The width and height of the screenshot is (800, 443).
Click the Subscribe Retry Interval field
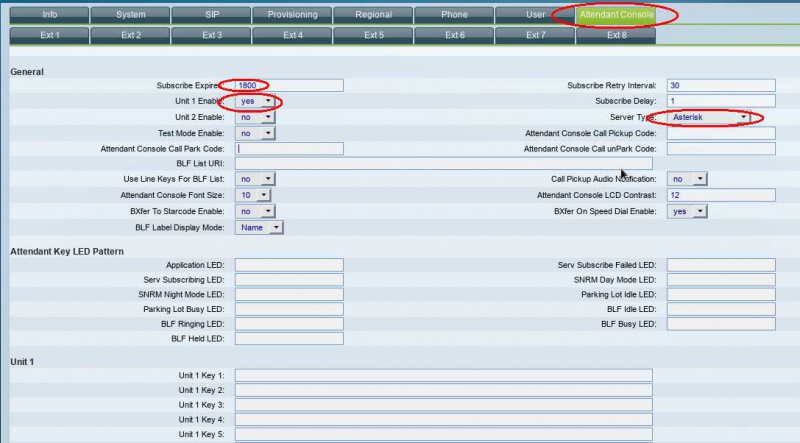(x=721, y=86)
